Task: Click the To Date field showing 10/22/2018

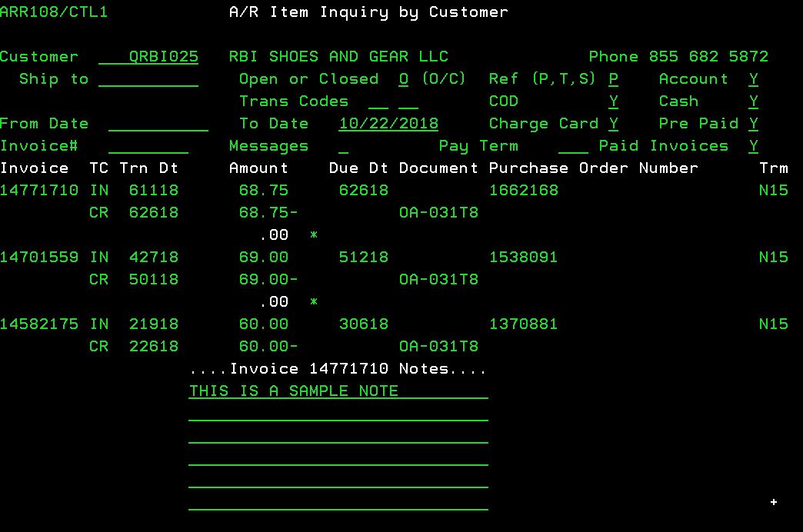Action: (x=388, y=124)
